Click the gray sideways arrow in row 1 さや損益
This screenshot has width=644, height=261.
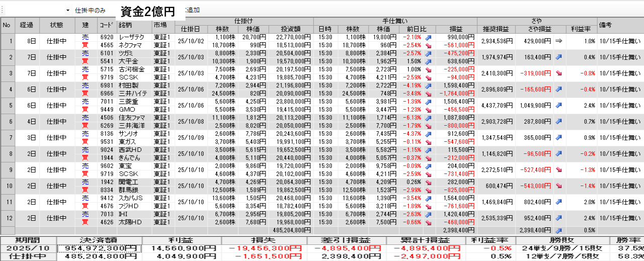click(559, 41)
